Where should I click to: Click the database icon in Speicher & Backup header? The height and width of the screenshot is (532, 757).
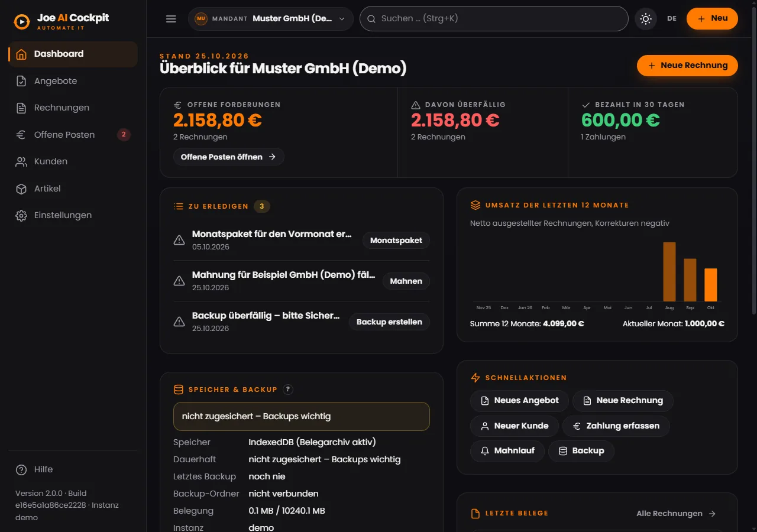[x=178, y=390]
